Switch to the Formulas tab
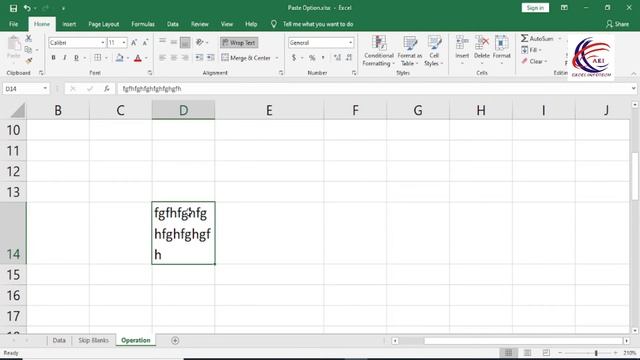The height and width of the screenshot is (360, 640). [x=143, y=24]
